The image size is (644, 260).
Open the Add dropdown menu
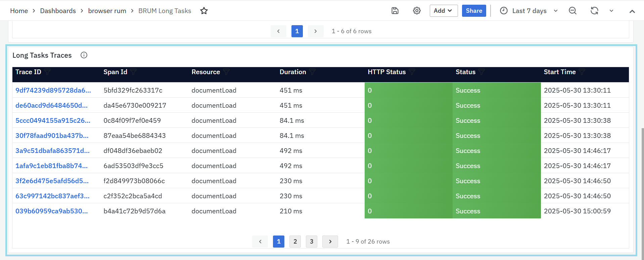(x=443, y=11)
